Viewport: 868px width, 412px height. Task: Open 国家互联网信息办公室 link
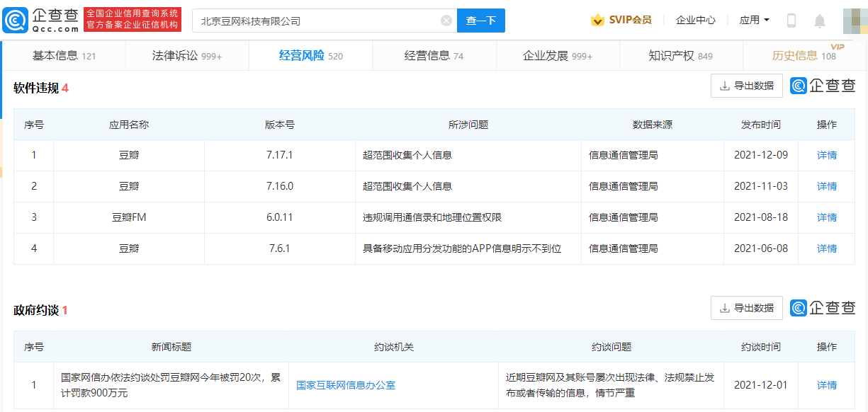346,385
